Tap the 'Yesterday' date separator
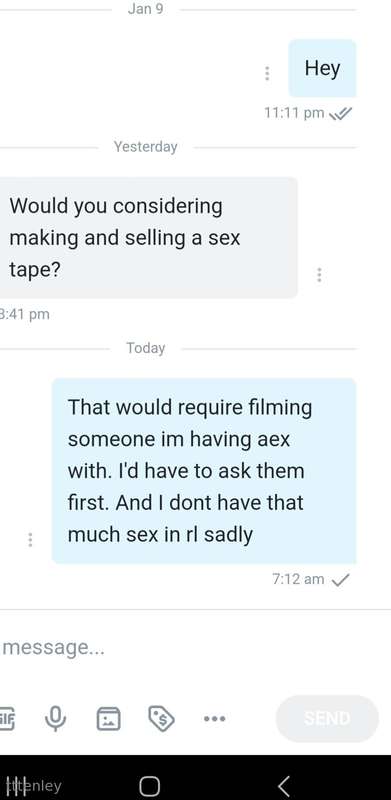Viewport: 391px width, 800px height. click(145, 147)
